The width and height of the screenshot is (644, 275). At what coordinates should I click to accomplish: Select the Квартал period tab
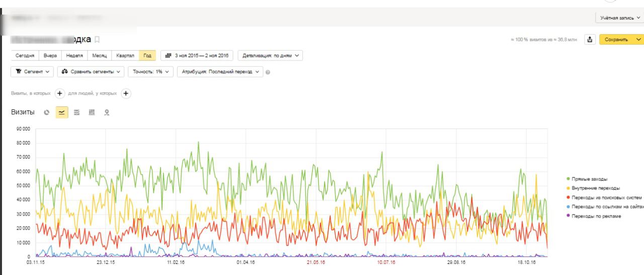pyautogui.click(x=125, y=55)
